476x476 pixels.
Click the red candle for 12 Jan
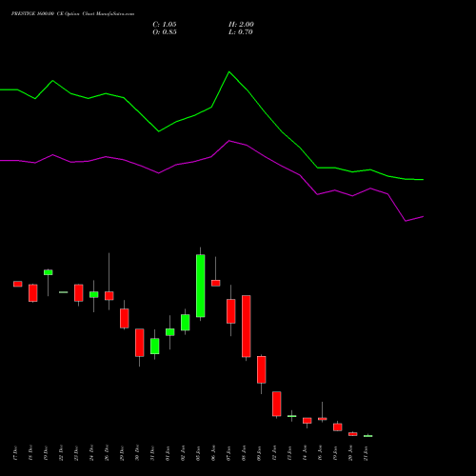pyautogui.click(x=277, y=404)
